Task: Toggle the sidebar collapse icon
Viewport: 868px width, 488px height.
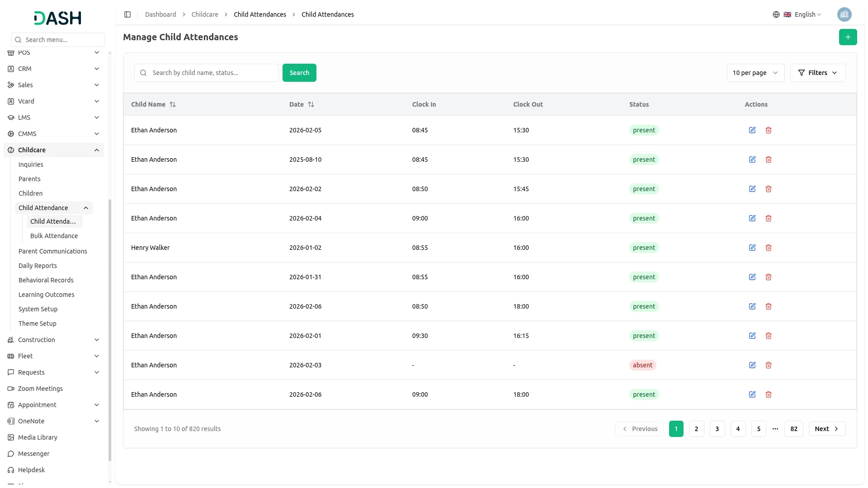Action: point(127,14)
